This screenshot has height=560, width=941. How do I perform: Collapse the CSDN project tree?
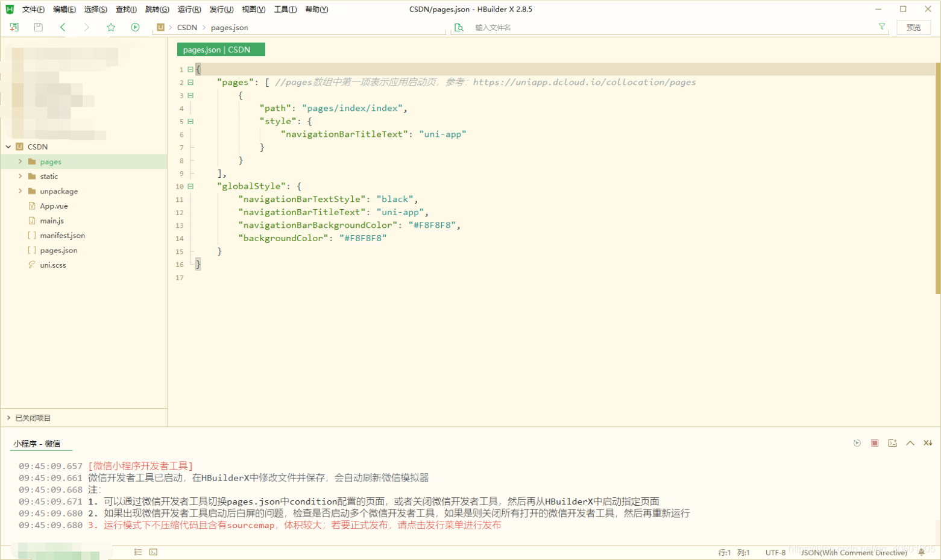coord(8,146)
